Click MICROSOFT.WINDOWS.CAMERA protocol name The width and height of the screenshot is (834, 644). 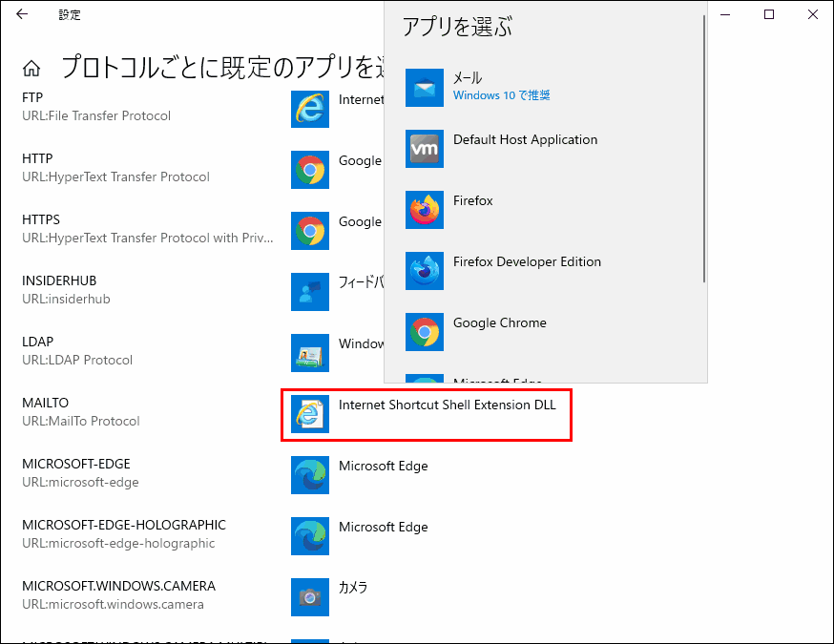pos(118,586)
